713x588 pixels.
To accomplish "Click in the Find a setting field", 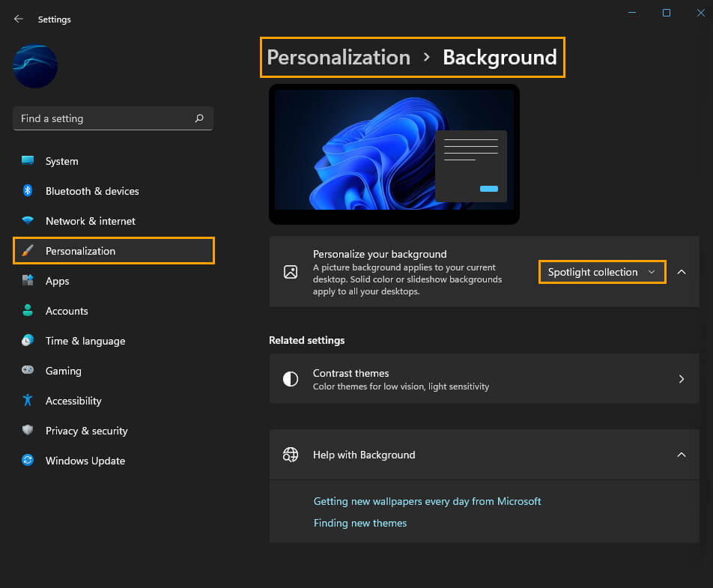I will click(x=113, y=118).
